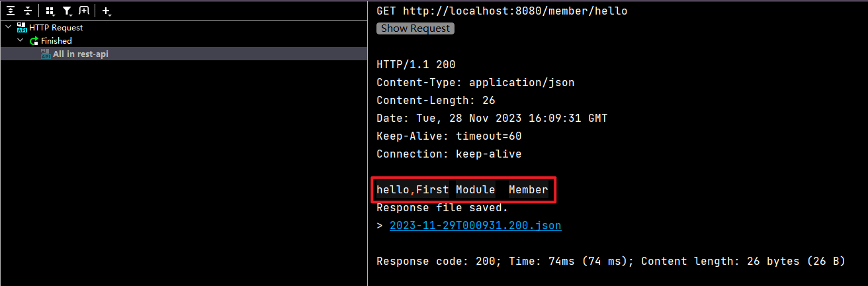Select the HTTP Request tree label
The width and height of the screenshot is (868, 286).
[x=56, y=28]
